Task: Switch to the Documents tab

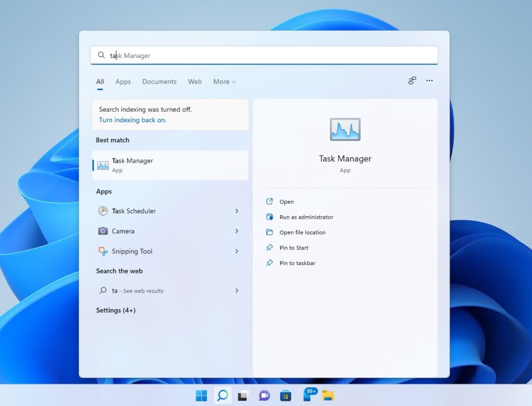Action: click(159, 82)
